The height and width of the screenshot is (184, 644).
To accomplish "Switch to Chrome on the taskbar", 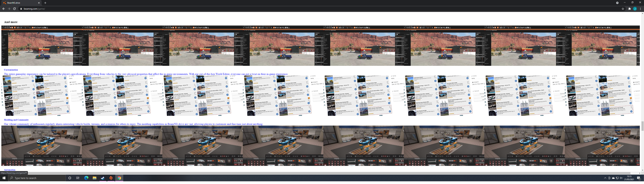I will click(119, 178).
